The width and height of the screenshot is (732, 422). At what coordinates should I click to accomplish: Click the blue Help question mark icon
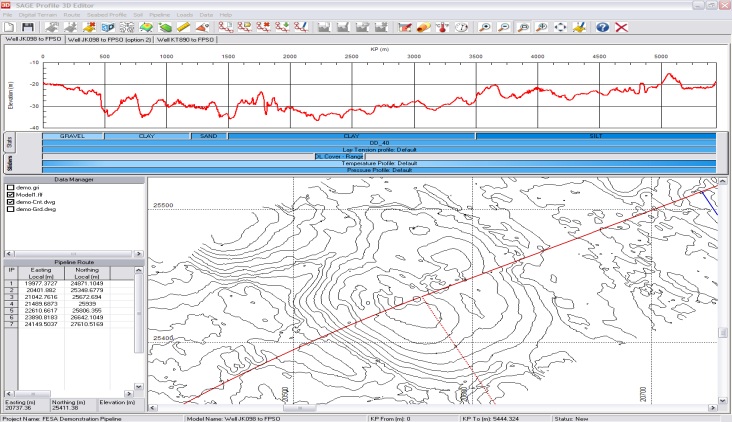point(603,27)
